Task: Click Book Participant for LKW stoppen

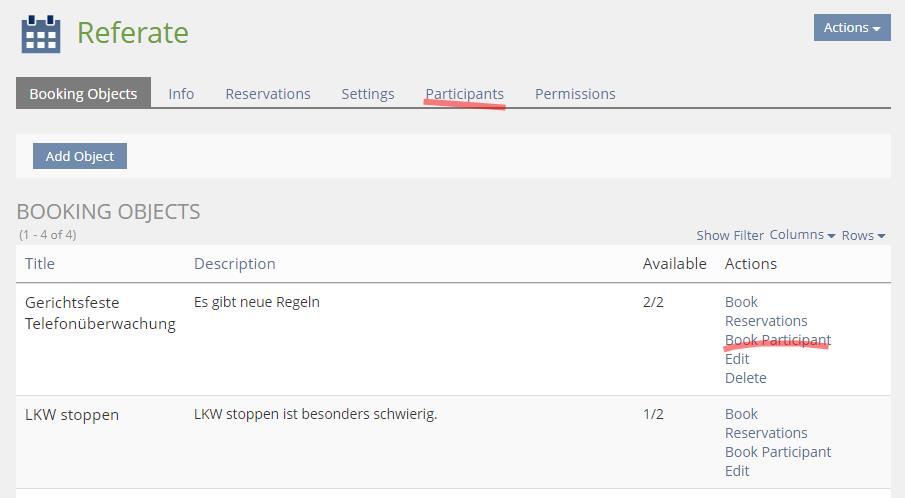Action: (x=778, y=452)
